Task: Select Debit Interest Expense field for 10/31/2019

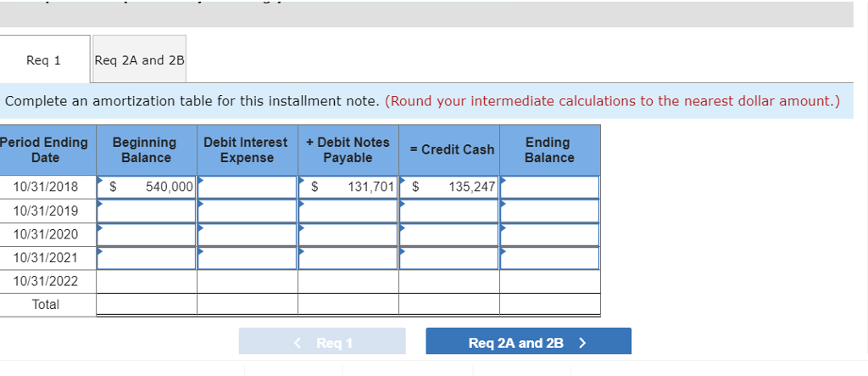Action: coord(248,210)
